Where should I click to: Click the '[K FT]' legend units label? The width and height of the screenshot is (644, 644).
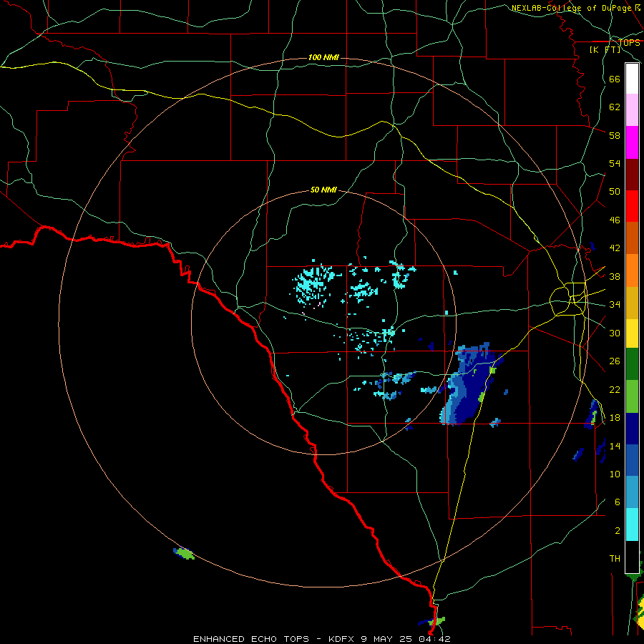pyautogui.click(x=605, y=49)
